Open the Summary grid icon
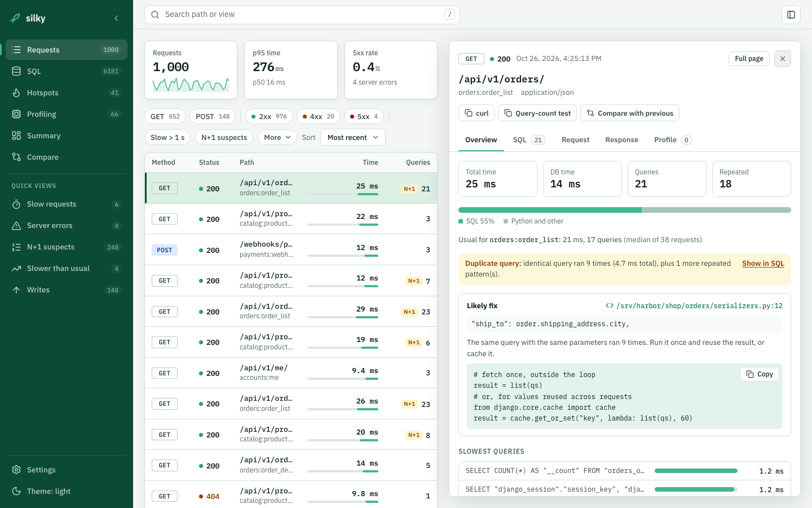This screenshot has width=812, height=508. click(16, 135)
